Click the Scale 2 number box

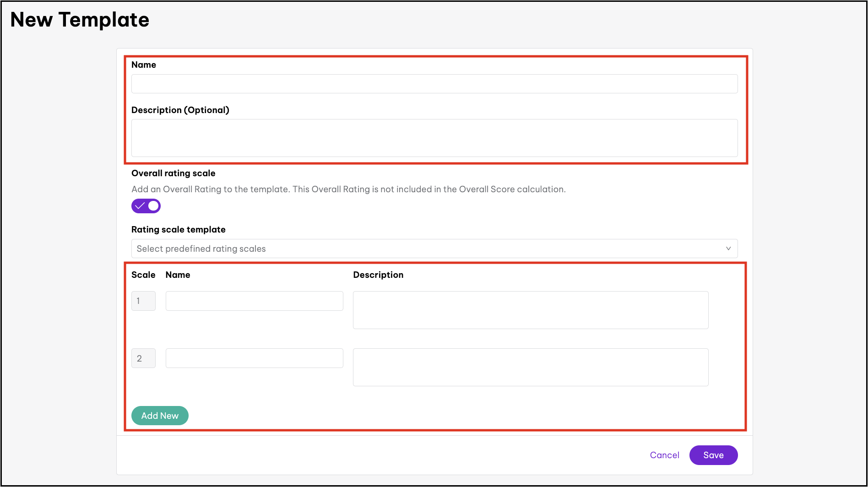pos(143,358)
